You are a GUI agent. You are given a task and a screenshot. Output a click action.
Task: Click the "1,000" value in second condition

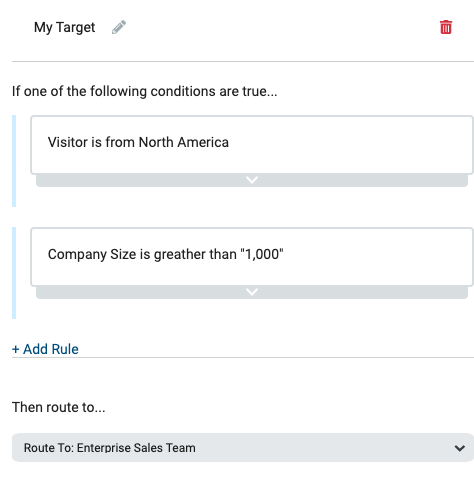click(262, 254)
